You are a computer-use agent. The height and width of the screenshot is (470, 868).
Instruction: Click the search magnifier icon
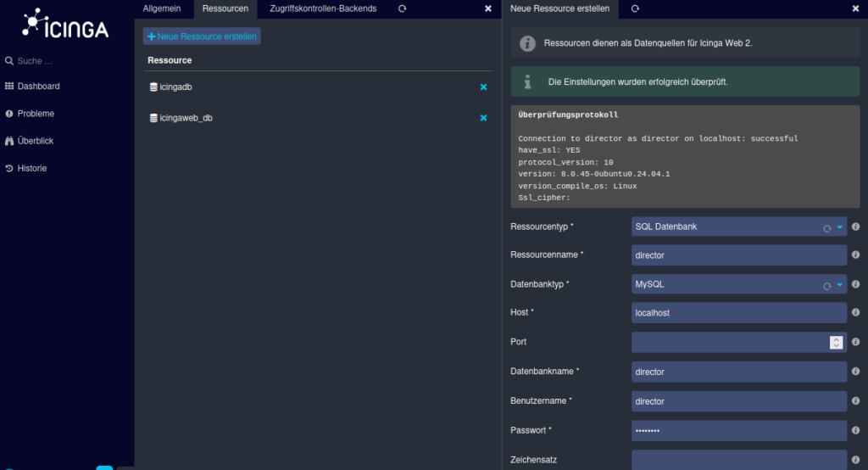pos(8,61)
